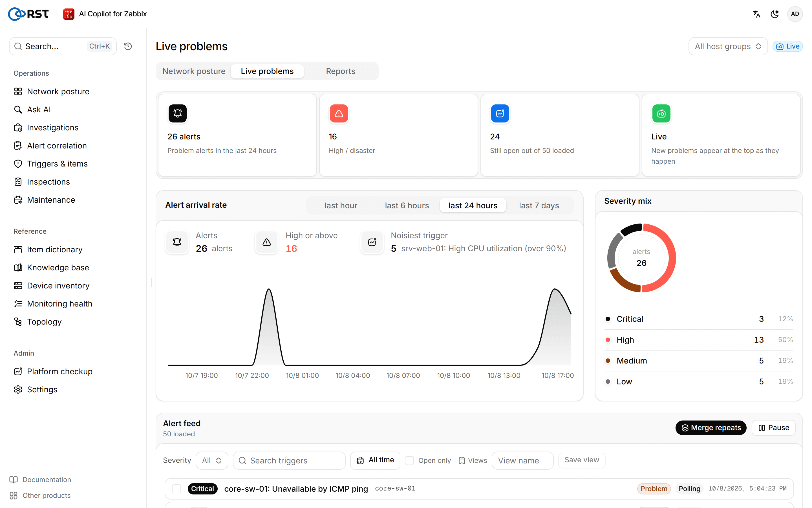Image resolution: width=812 pixels, height=508 pixels.
Task: Open the All time date filter
Action: [x=375, y=460]
